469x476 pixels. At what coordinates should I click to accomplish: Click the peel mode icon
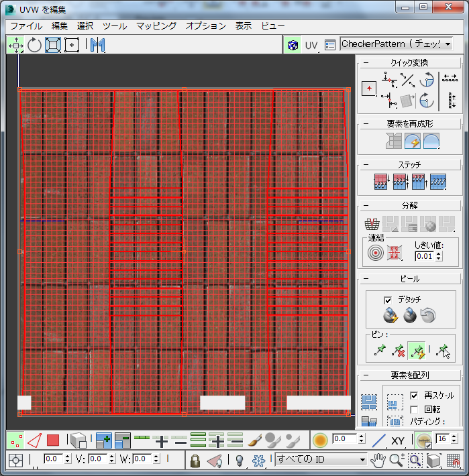409,315
